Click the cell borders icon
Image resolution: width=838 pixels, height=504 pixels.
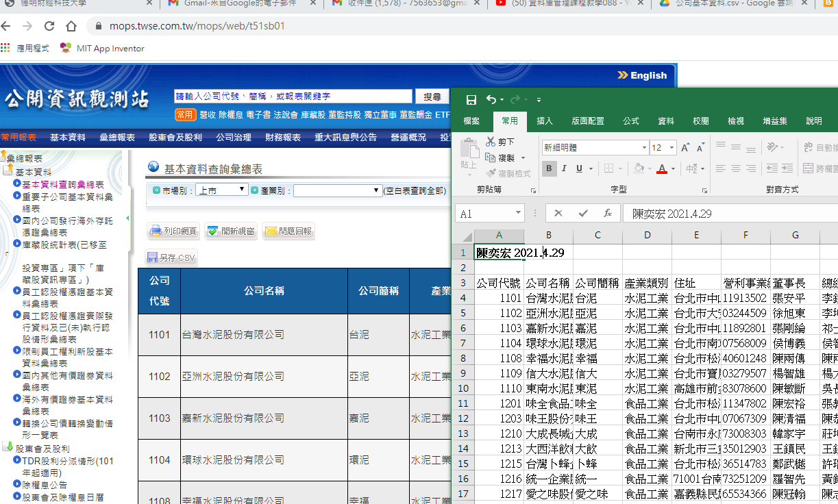point(608,168)
